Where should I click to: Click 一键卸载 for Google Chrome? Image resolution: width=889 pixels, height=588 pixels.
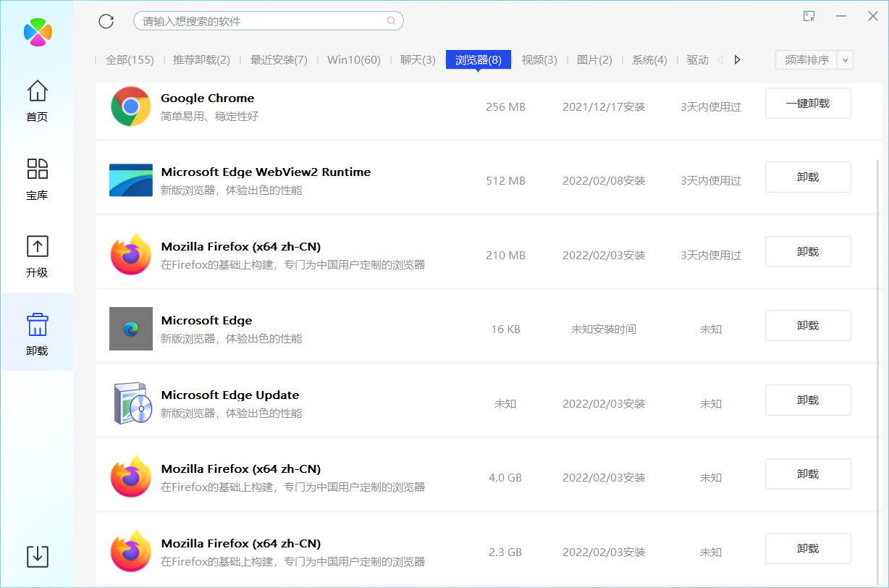pyautogui.click(x=808, y=104)
